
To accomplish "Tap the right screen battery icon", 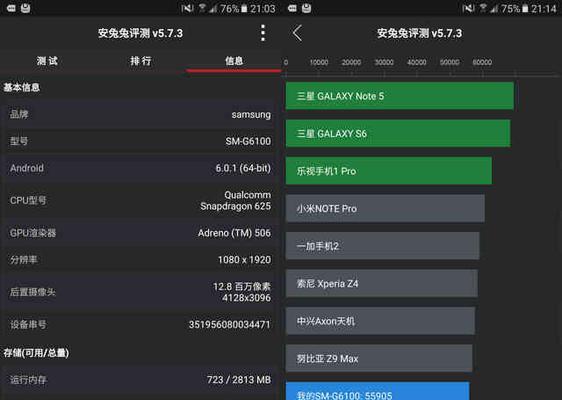I will click(x=525, y=8).
